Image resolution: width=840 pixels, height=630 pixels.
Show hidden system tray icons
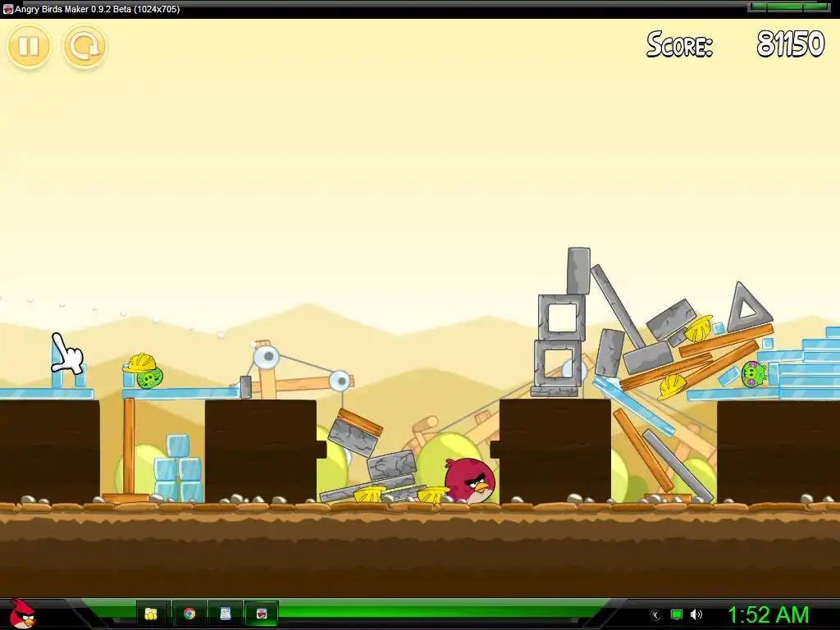point(655,614)
